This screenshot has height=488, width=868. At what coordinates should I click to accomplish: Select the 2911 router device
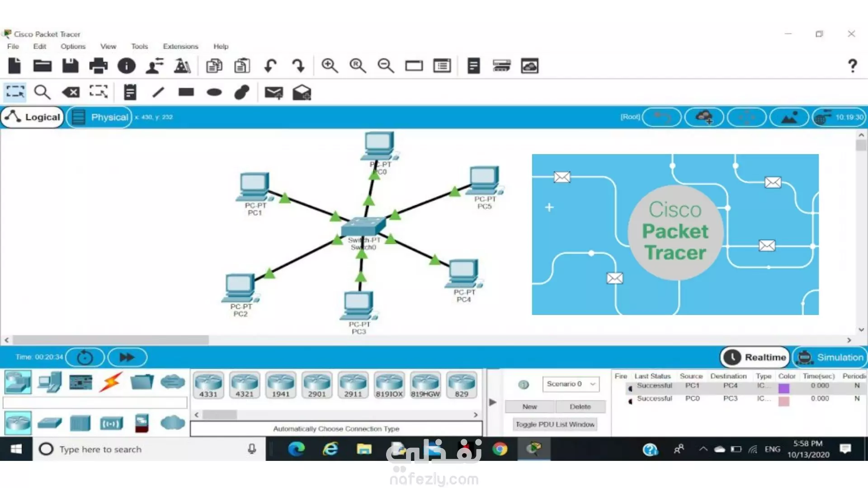click(353, 385)
